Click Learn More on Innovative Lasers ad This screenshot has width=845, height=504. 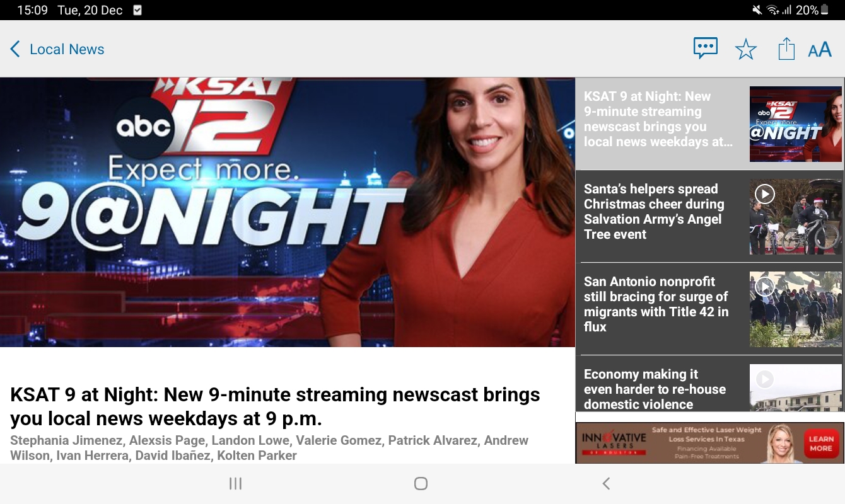[x=821, y=444]
